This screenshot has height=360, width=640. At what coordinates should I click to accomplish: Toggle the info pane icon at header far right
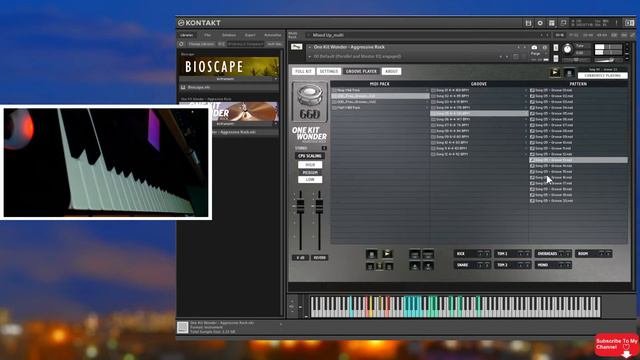pyautogui.click(x=629, y=23)
